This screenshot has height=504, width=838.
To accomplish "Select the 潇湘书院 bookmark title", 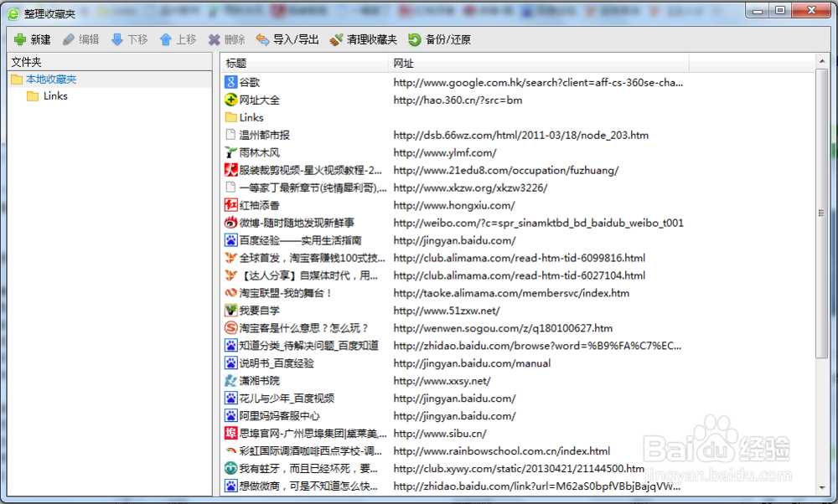I will coord(260,381).
